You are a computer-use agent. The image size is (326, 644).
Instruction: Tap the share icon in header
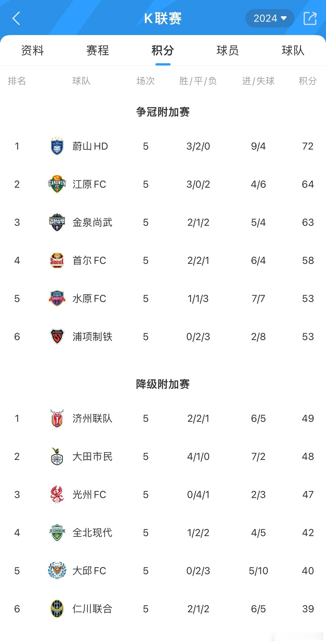tap(310, 18)
